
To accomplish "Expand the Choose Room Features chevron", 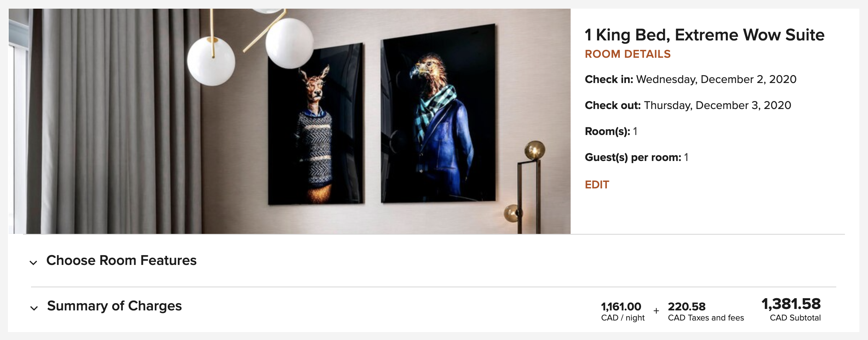I will [33, 263].
